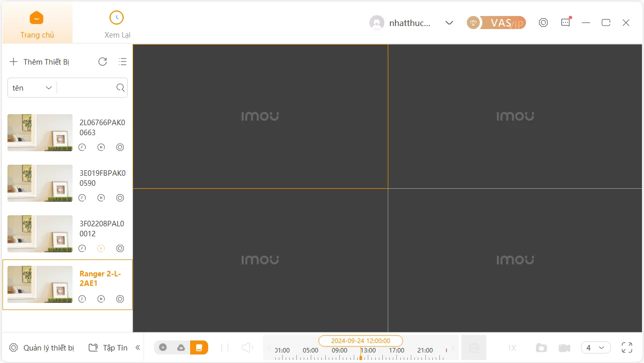
Task: Click Thêm Thiết Bị to add device
Action: [39, 62]
